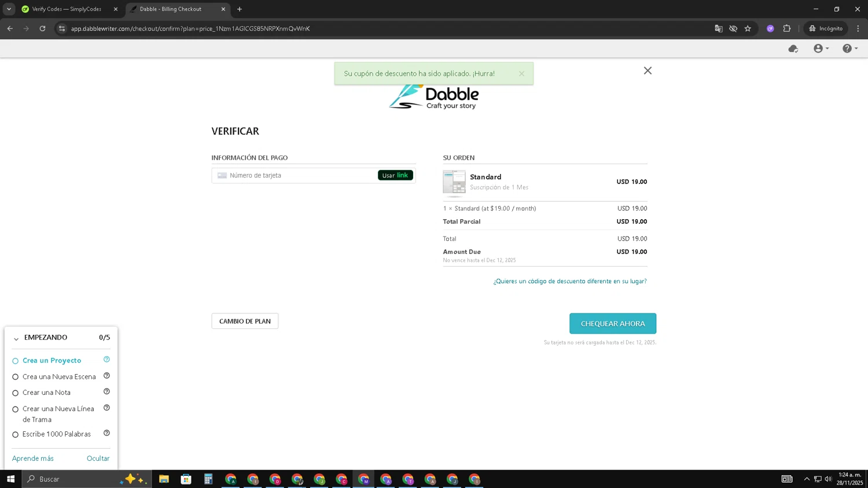Click CHEQUEAR AHORA button
This screenshot has width=868, height=488.
point(613,323)
